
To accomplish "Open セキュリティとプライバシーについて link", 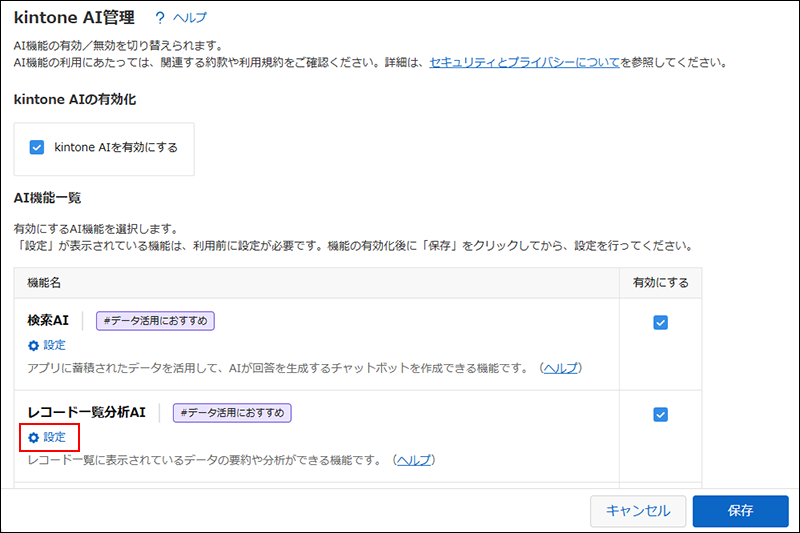I will (524, 62).
